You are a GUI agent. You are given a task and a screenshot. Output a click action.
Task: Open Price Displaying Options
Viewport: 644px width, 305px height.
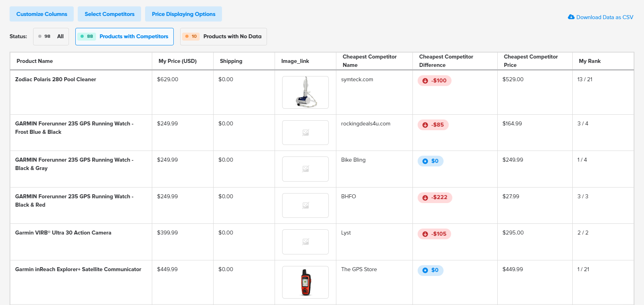click(x=184, y=14)
